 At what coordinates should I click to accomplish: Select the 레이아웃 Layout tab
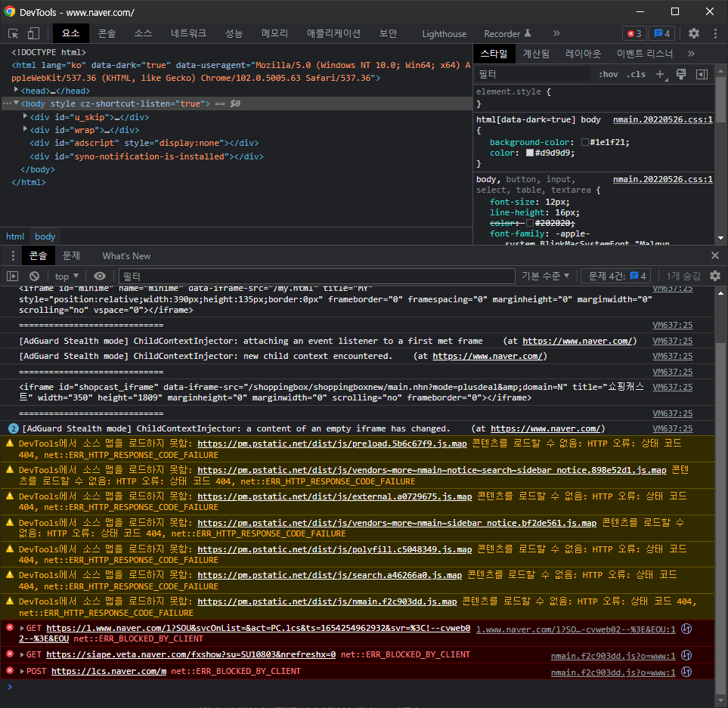tap(583, 54)
